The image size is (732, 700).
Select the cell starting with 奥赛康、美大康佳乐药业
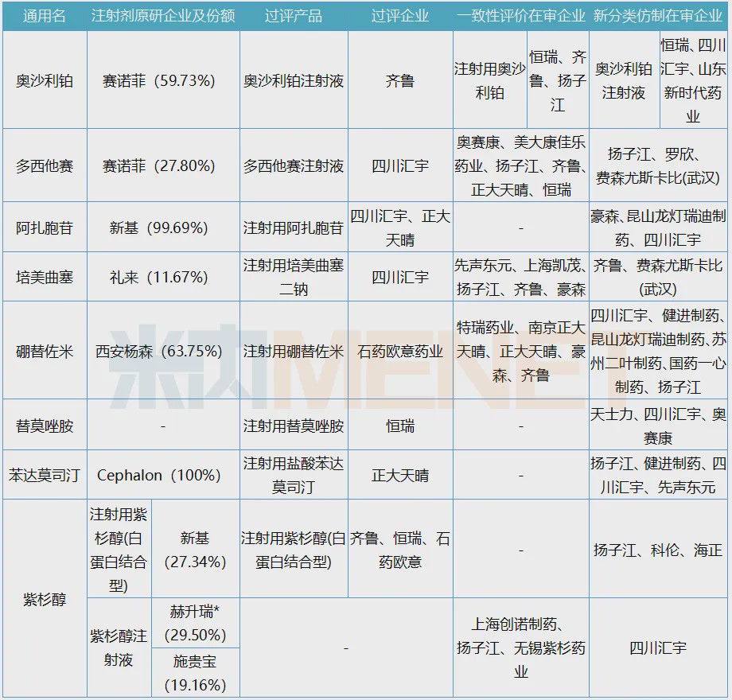521,165
